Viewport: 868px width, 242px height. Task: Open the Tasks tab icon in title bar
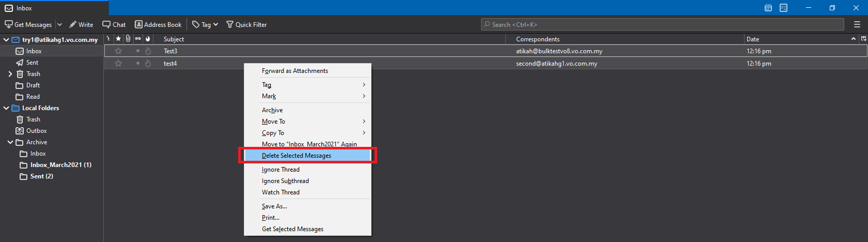tap(784, 8)
